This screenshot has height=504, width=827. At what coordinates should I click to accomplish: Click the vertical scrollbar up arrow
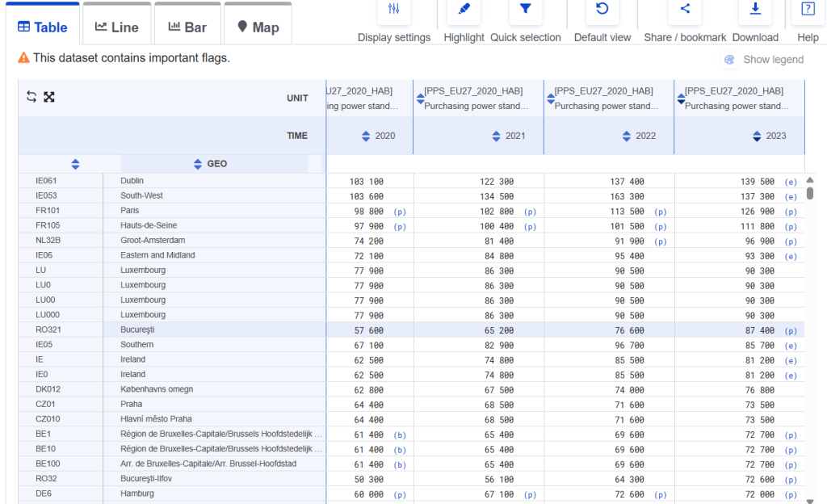click(x=810, y=181)
